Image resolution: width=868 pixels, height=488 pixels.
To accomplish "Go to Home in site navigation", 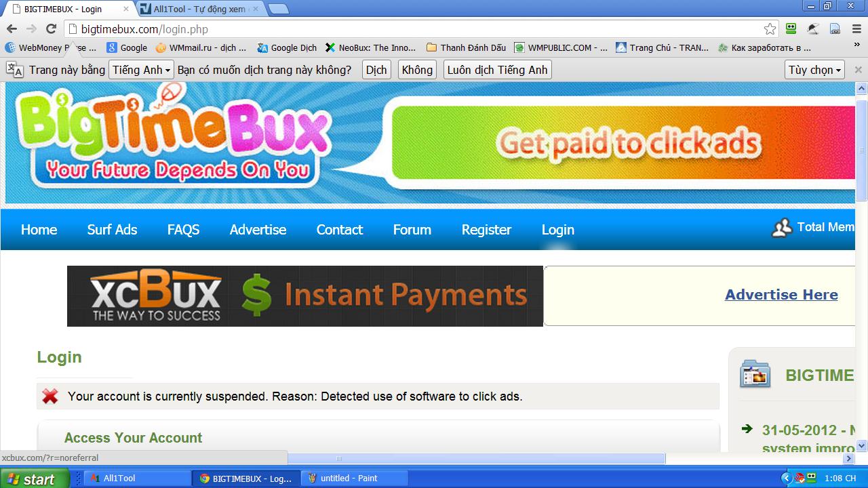I will (x=39, y=230).
